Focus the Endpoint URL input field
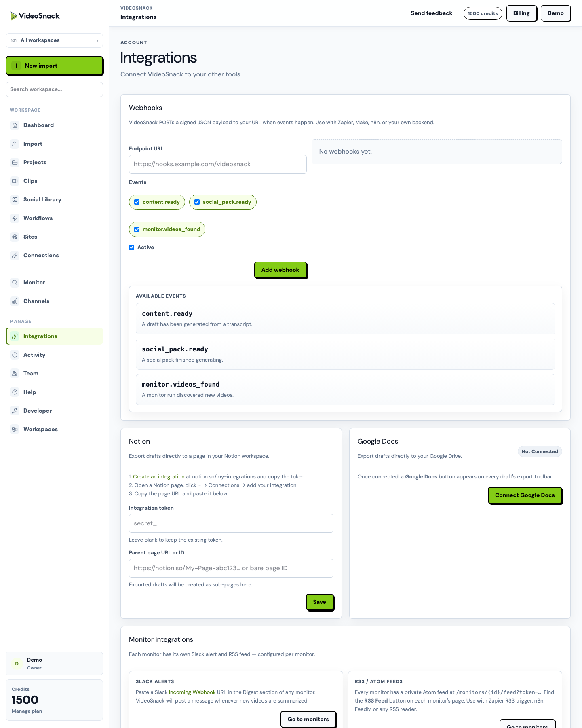Viewport: 582px width, 728px height. [218, 164]
